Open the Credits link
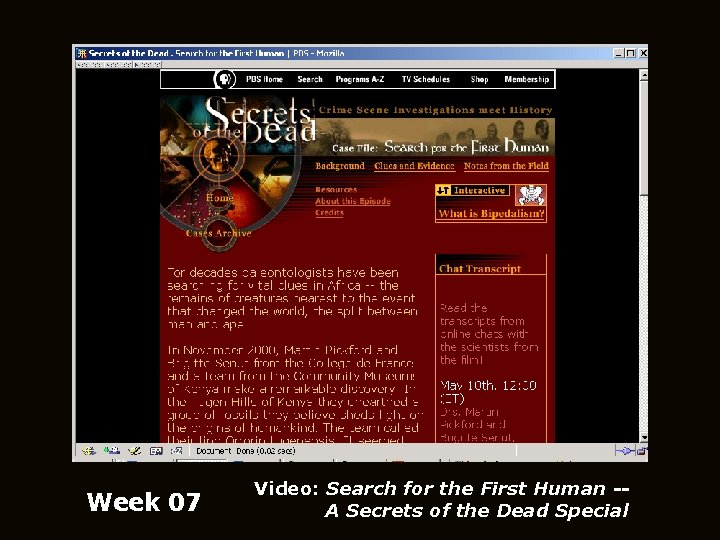 (x=329, y=212)
